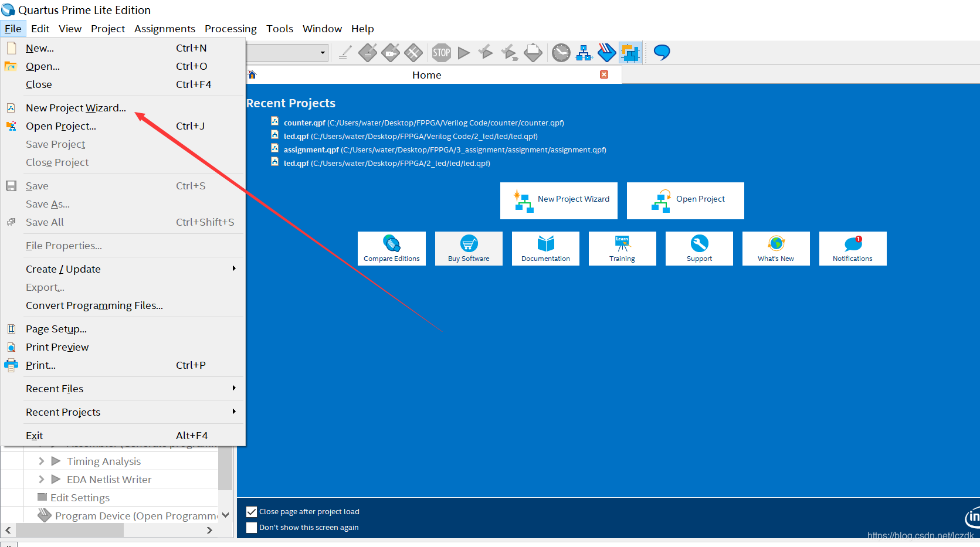Choose Exit in File menu
The image size is (980, 547).
pos(123,436)
